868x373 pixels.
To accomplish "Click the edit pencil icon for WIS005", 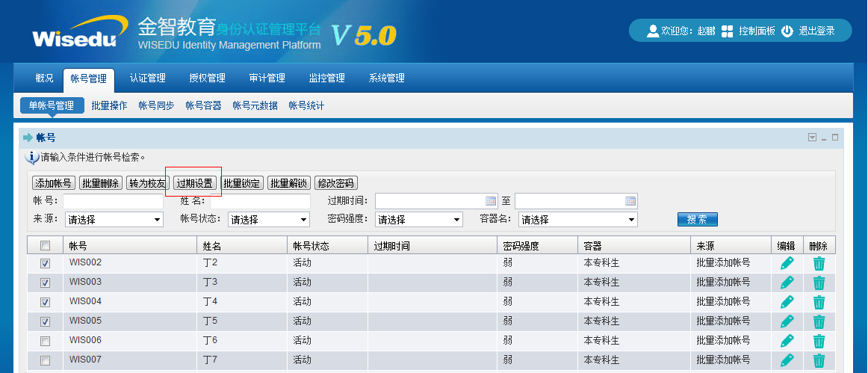I will 787,321.
